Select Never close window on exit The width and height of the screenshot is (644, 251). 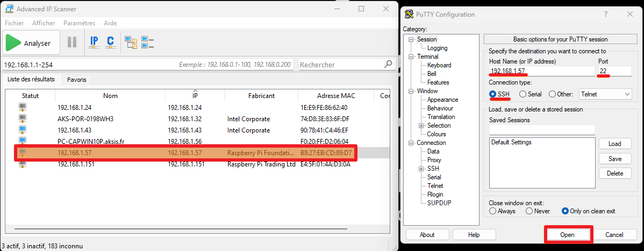538,211
